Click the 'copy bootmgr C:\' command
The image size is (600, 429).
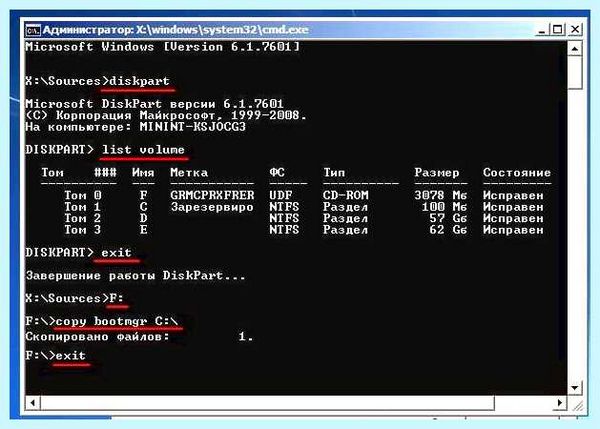pos(117,321)
